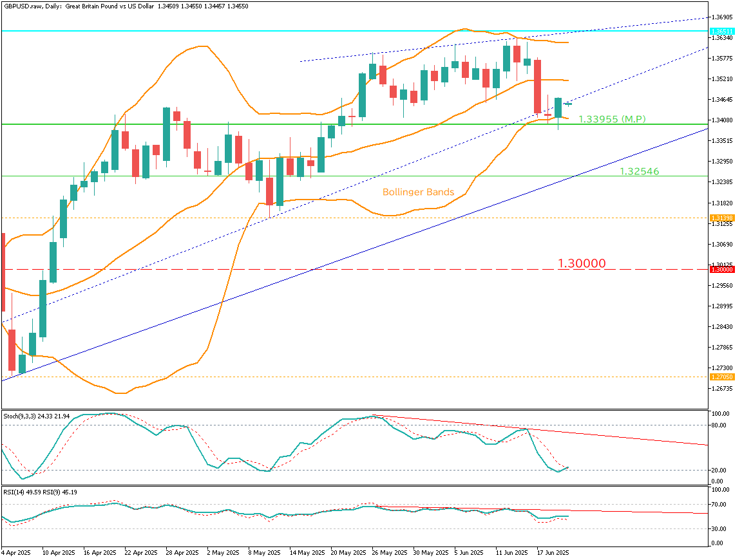
Task: Click the 70.00 level on RSI scale
Action: tap(719, 505)
